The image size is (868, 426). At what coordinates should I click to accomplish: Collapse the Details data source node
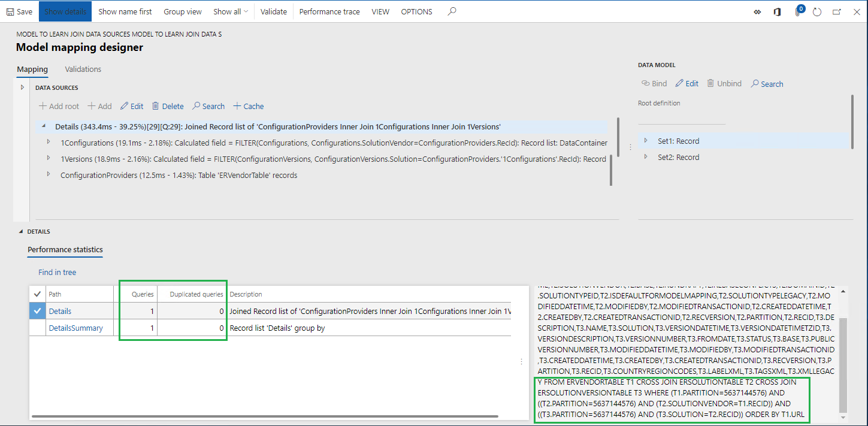tap(43, 126)
